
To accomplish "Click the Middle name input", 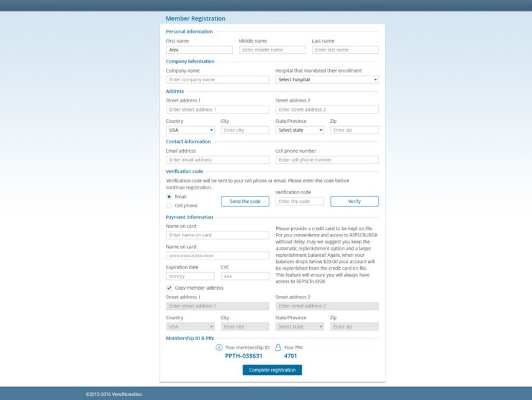I will 272,50.
